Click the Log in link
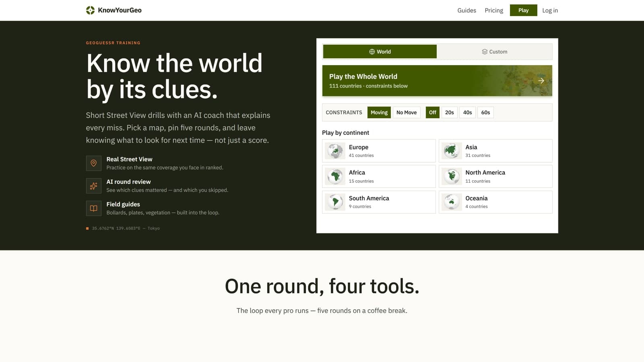This screenshot has width=644, height=362. click(x=550, y=10)
